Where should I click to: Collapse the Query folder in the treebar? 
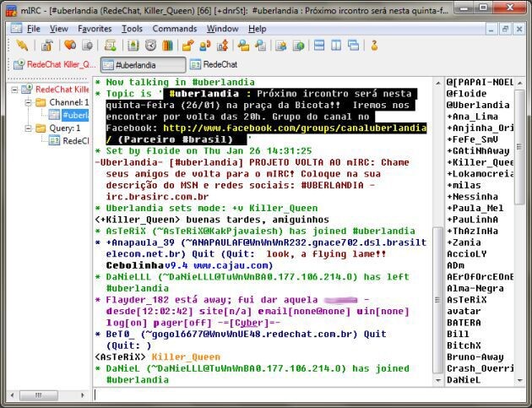pos(27,128)
